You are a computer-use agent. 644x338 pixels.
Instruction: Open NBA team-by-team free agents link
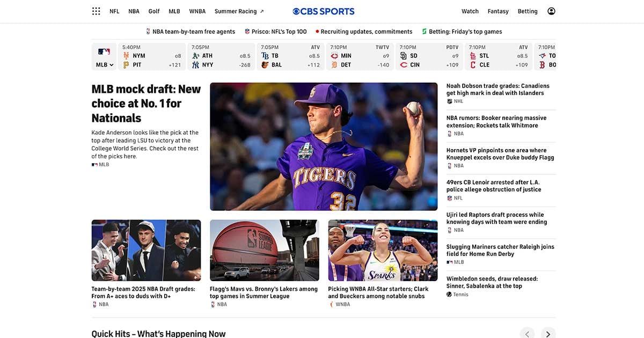pos(191,32)
